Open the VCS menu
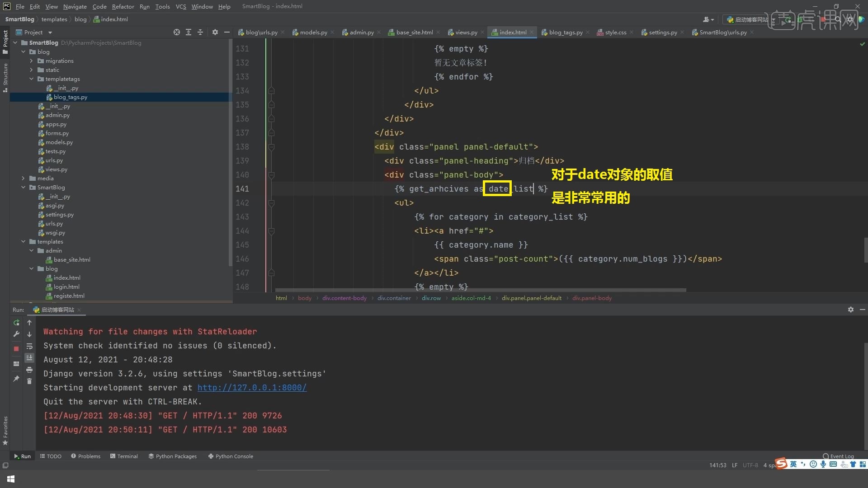The width and height of the screenshot is (868, 488). pyautogui.click(x=180, y=6)
